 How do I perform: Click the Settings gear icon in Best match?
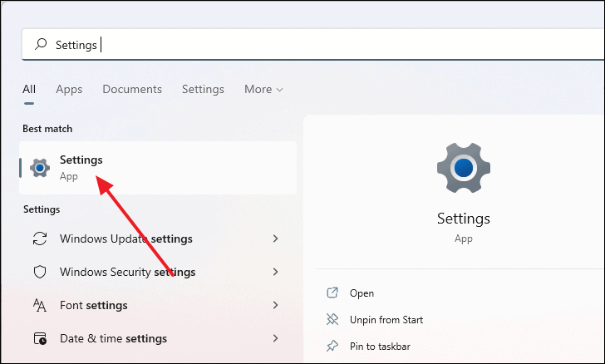point(40,168)
